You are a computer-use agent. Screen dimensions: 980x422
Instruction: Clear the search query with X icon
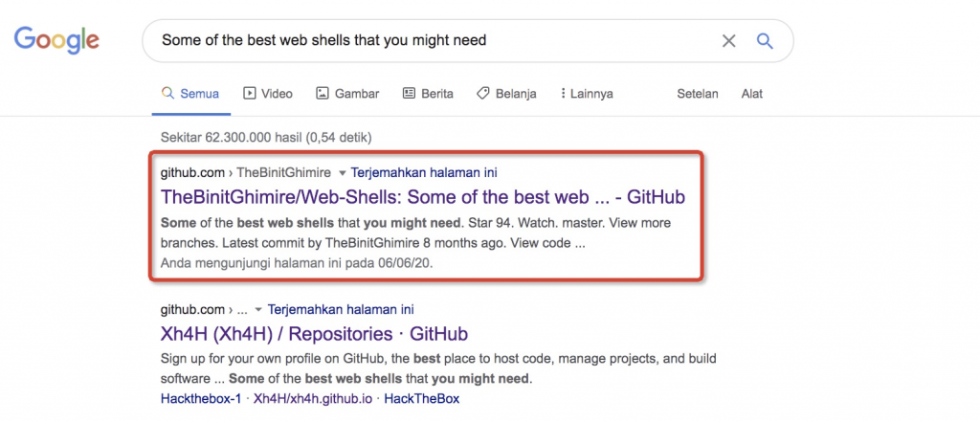pyautogui.click(x=728, y=41)
